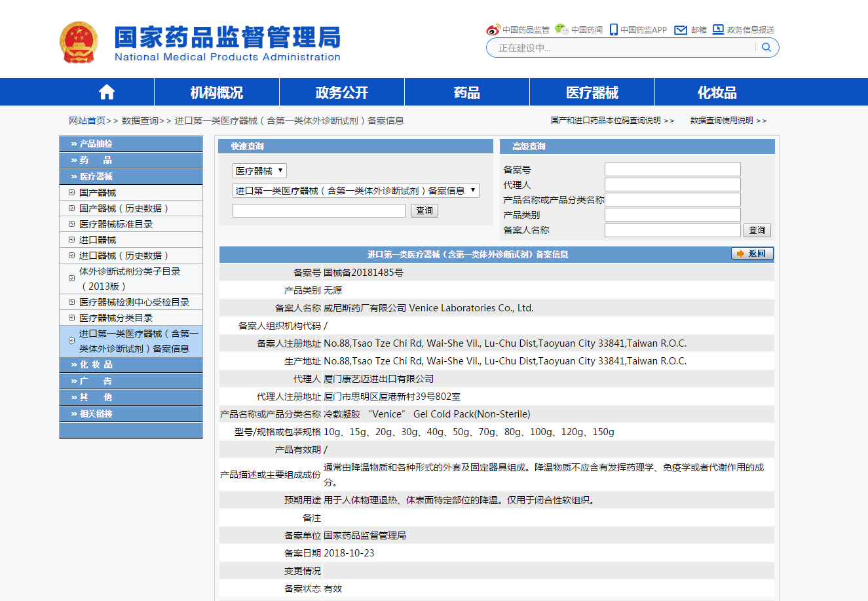This screenshot has height=601, width=868.
Task: Expand the 广告 sidebar section
Action: (131, 381)
